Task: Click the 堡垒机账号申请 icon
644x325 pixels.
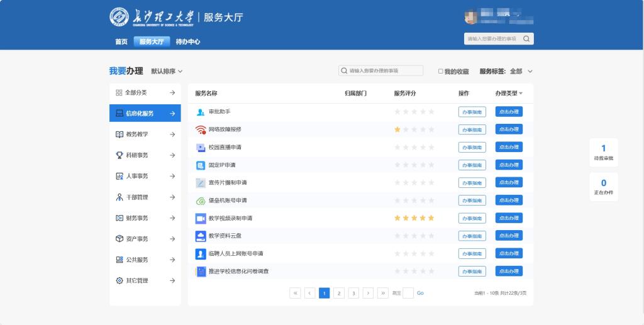Action: pyautogui.click(x=201, y=201)
